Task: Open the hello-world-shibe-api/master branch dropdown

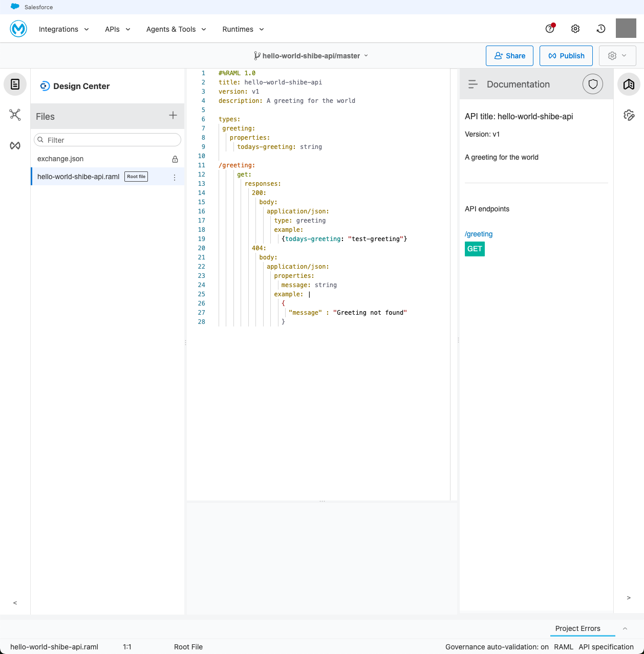Action: pyautogui.click(x=311, y=56)
